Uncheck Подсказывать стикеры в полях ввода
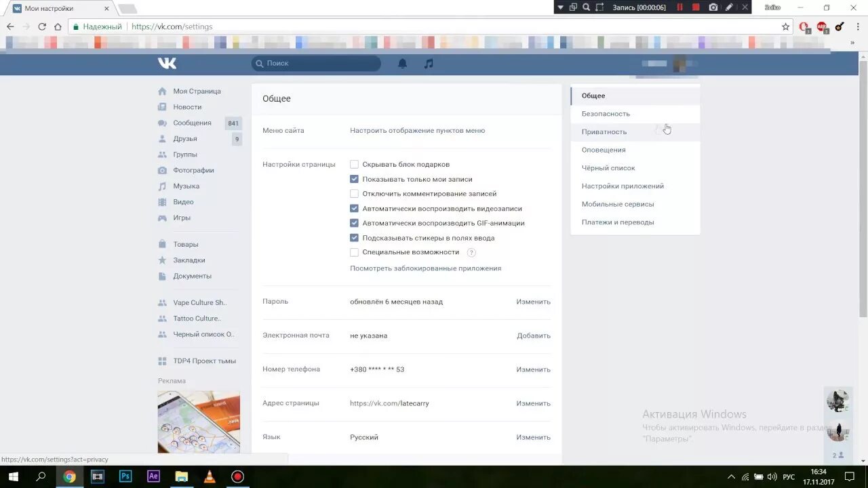The image size is (868, 488). point(354,238)
